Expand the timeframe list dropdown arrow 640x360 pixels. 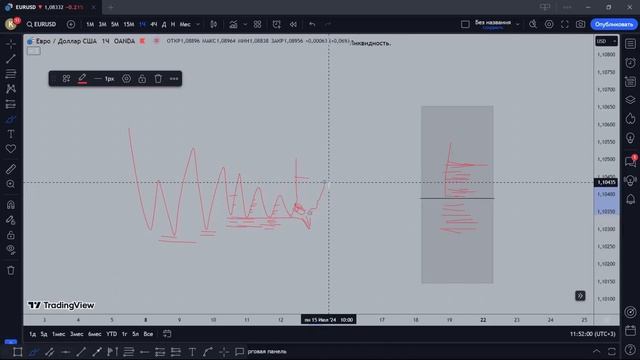[198, 24]
